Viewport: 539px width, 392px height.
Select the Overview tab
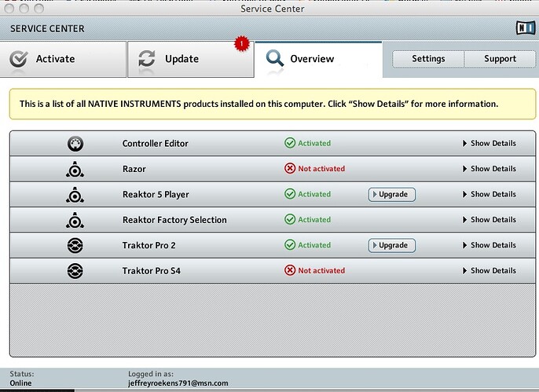[319, 60]
